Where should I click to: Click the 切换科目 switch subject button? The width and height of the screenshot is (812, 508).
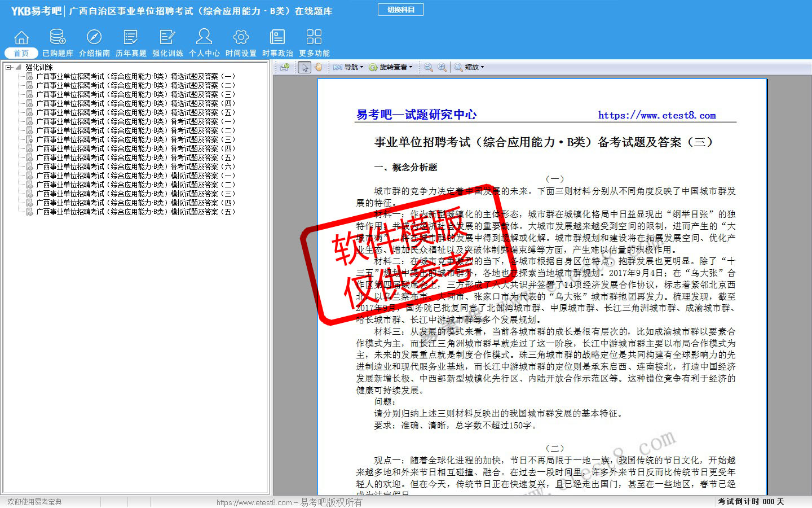400,10
